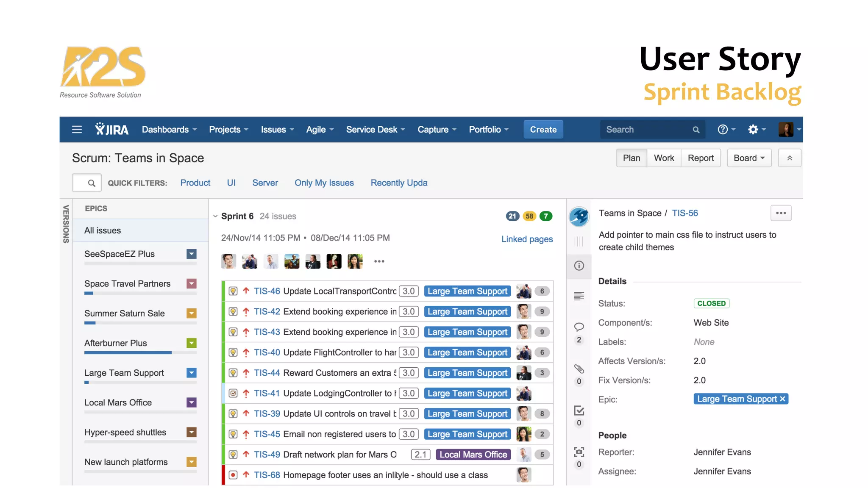Open the attachments paperclip icon
Screen dimensions: 868x488
pyautogui.click(x=579, y=369)
